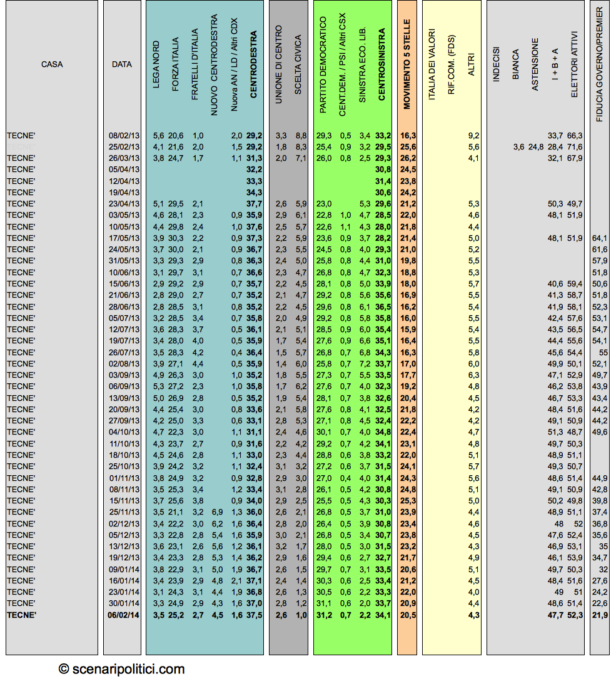Select the ELETTORI ATTIVI header
This screenshot has width=616, height=684.
pos(574,64)
